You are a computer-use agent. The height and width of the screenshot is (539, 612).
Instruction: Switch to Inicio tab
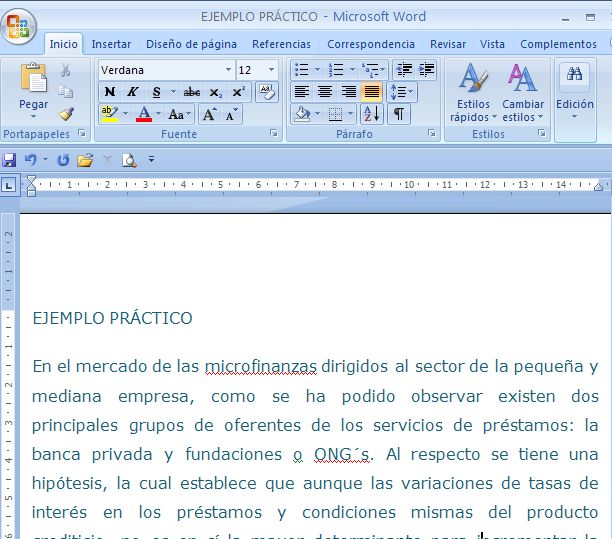[63, 44]
